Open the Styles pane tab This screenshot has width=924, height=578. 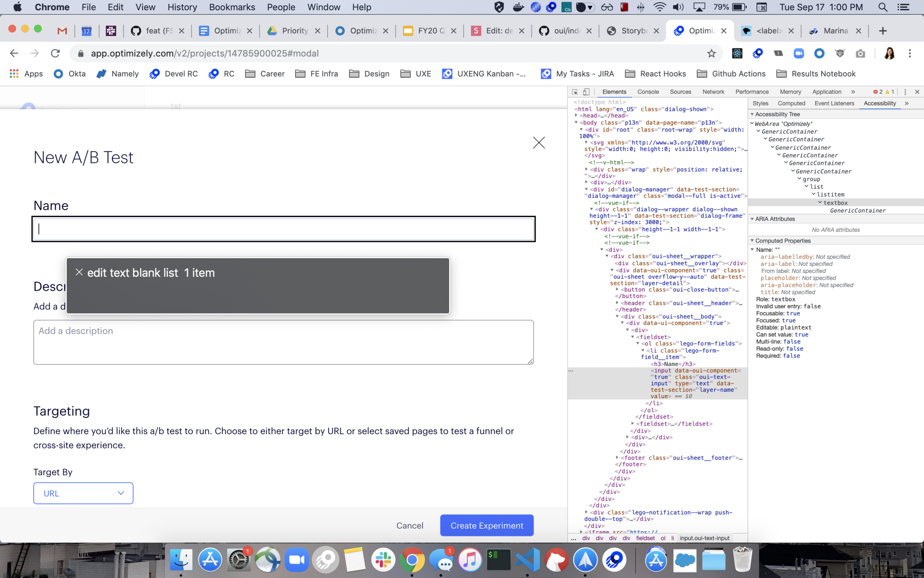760,103
